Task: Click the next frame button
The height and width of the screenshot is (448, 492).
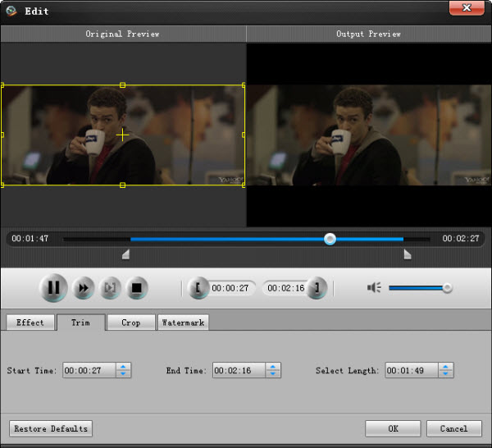Action: click(x=110, y=288)
